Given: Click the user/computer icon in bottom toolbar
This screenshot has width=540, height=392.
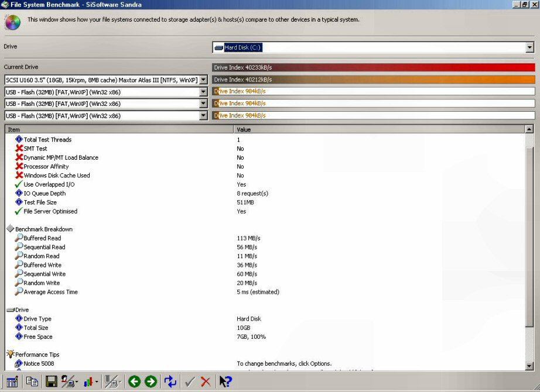Looking at the screenshot, I should pos(68,381).
